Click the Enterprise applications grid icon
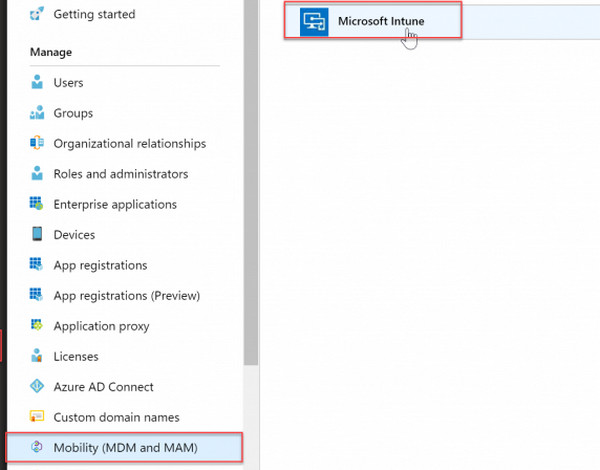This screenshot has width=600, height=470. [x=37, y=203]
